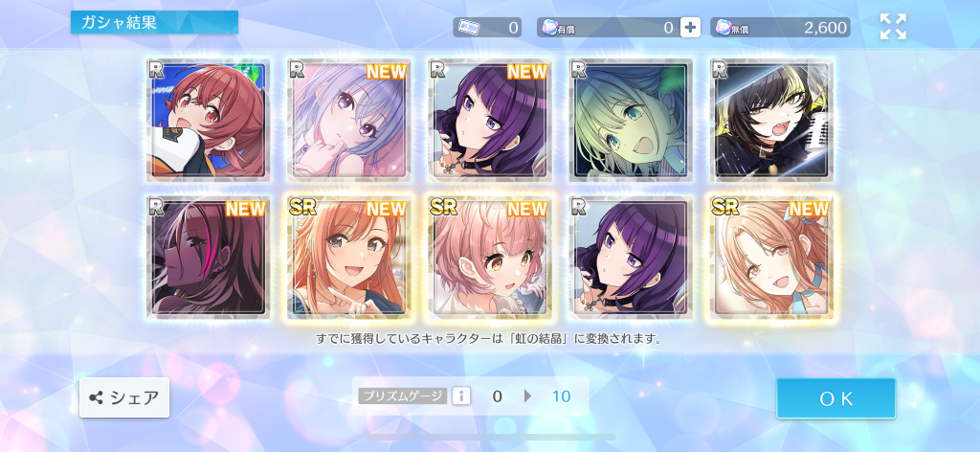Select the dark-skinned NEW R card with pink streak

[208, 257]
